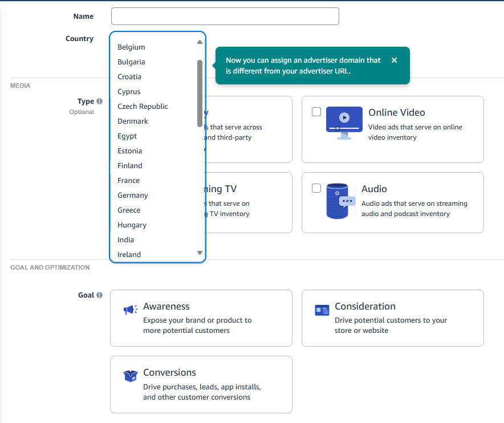
Task: Click the country list scrollbar thumb
Action: pos(200,93)
